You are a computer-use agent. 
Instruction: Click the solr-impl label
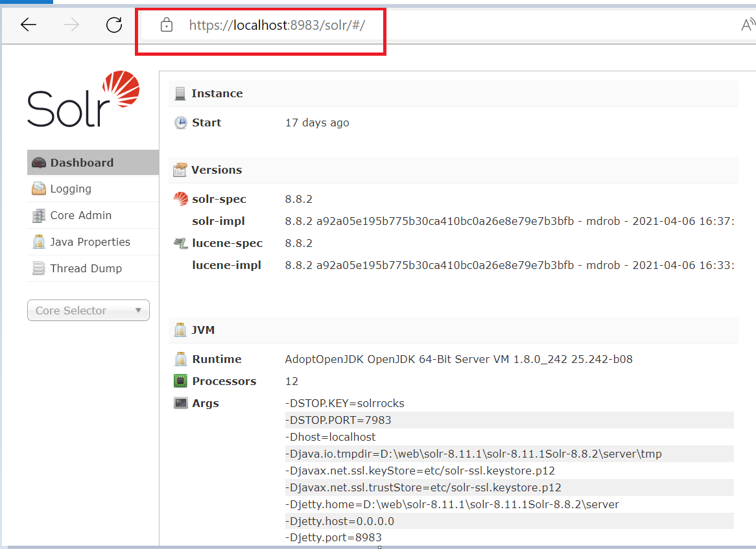coord(219,221)
